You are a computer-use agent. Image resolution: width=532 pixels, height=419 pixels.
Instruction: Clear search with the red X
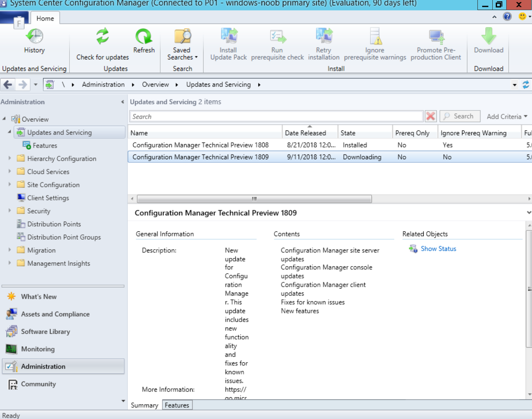[x=431, y=117]
